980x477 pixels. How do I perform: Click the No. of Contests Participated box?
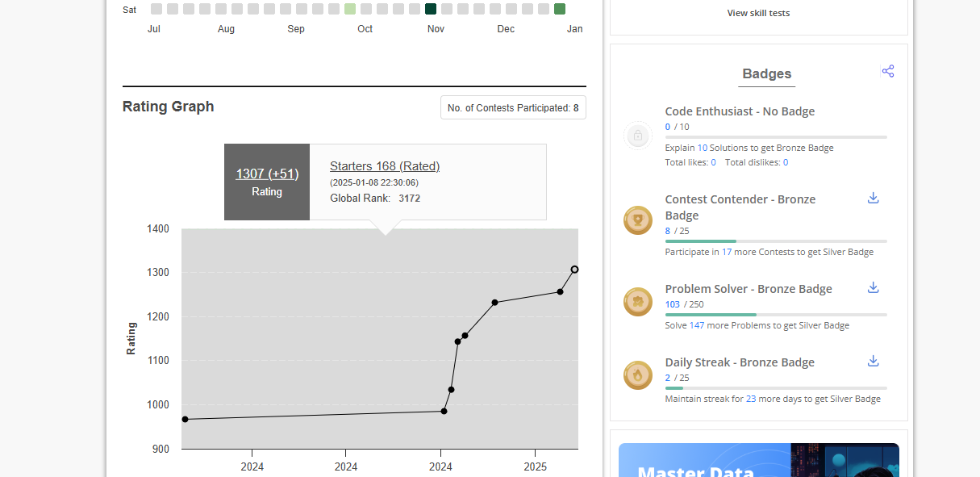point(513,107)
